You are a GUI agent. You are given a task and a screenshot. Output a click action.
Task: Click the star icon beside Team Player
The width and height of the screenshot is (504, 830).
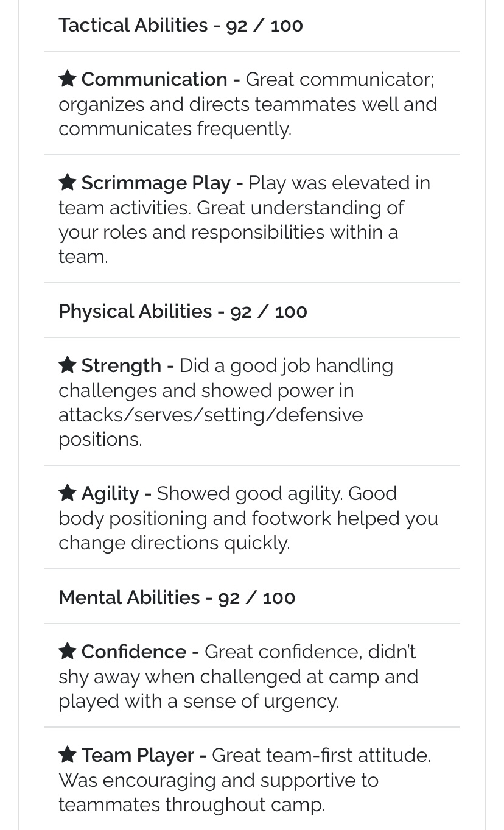(x=67, y=754)
